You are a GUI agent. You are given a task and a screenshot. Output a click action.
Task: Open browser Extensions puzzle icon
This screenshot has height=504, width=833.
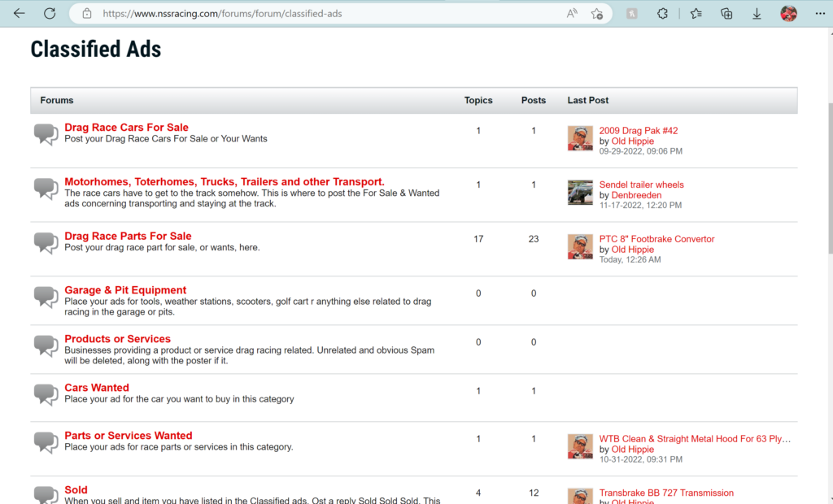click(663, 14)
